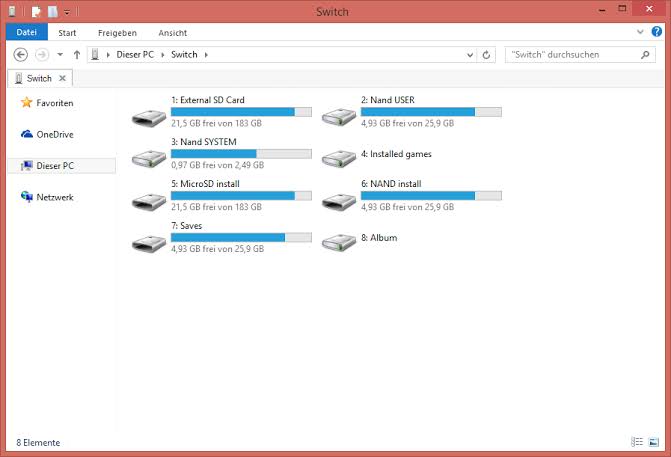
Task: Click the Saves usage bar
Action: (x=241, y=237)
